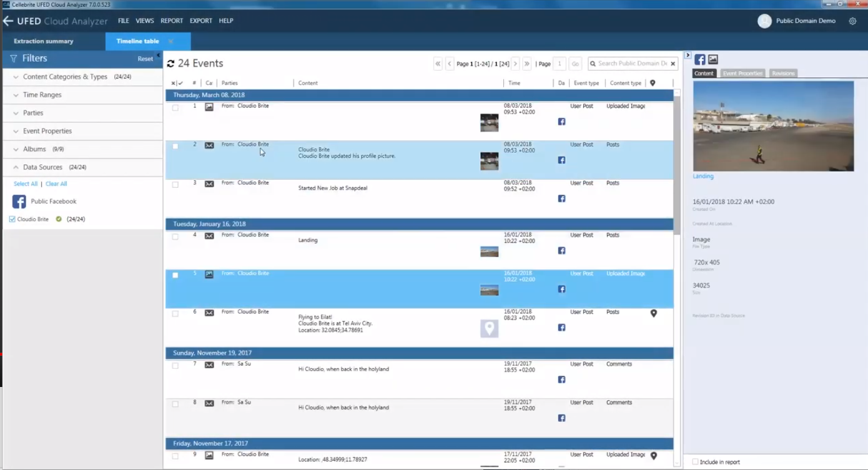
Task: Click the envelope category icon on event 2
Action: click(x=209, y=145)
